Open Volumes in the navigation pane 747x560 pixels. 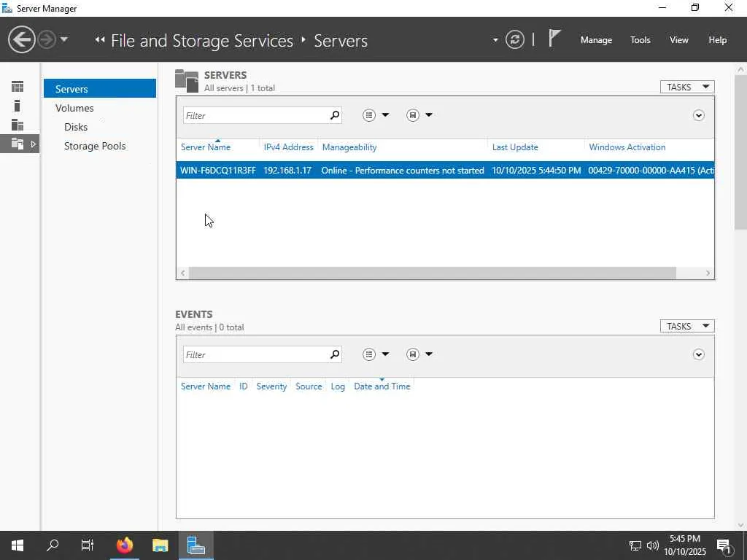74,108
